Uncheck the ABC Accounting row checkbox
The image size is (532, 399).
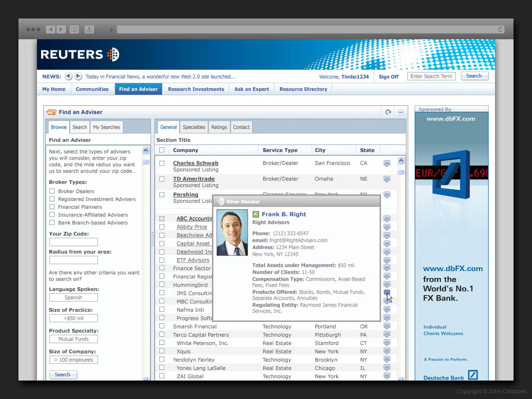click(162, 218)
